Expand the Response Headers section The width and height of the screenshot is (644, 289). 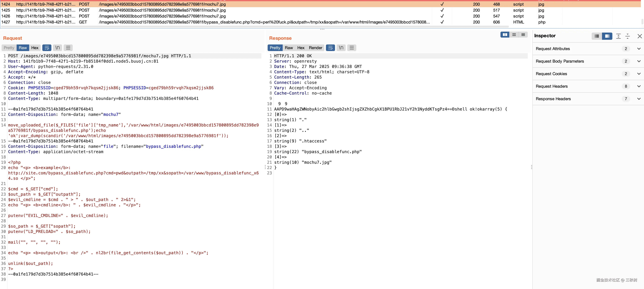(639, 99)
